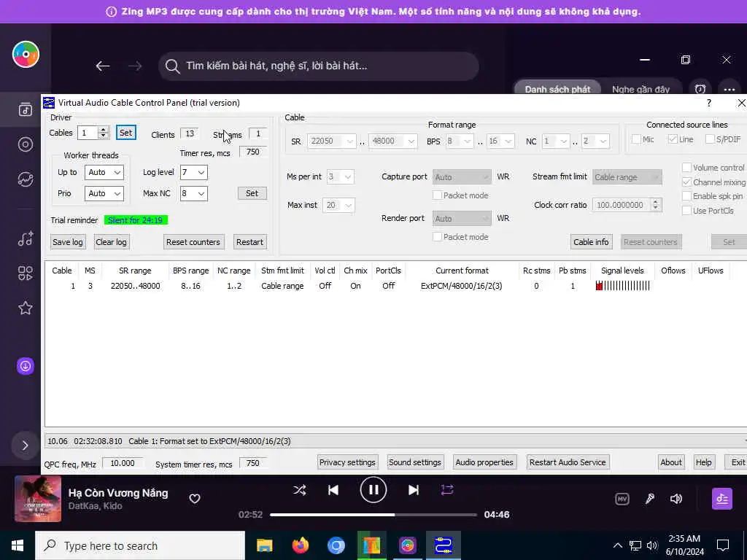Open the Prio worker threads dropdown
747x560 pixels.
(104, 193)
